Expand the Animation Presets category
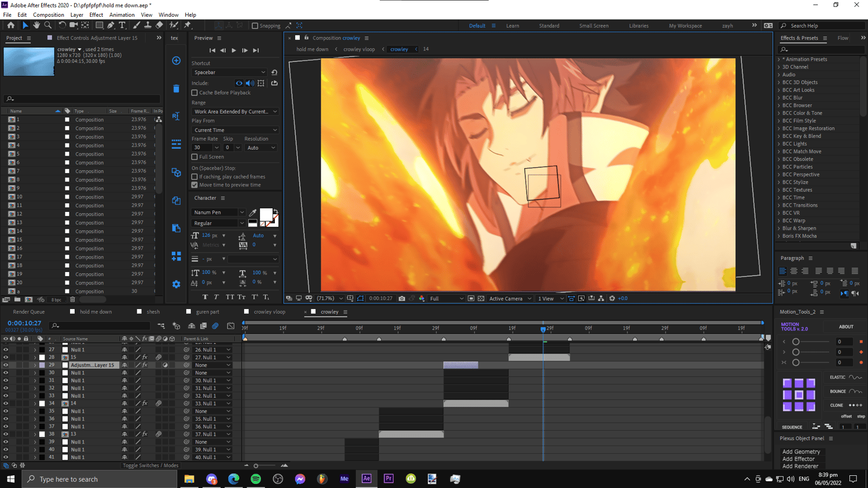This screenshot has height=488, width=868. pyautogui.click(x=779, y=60)
